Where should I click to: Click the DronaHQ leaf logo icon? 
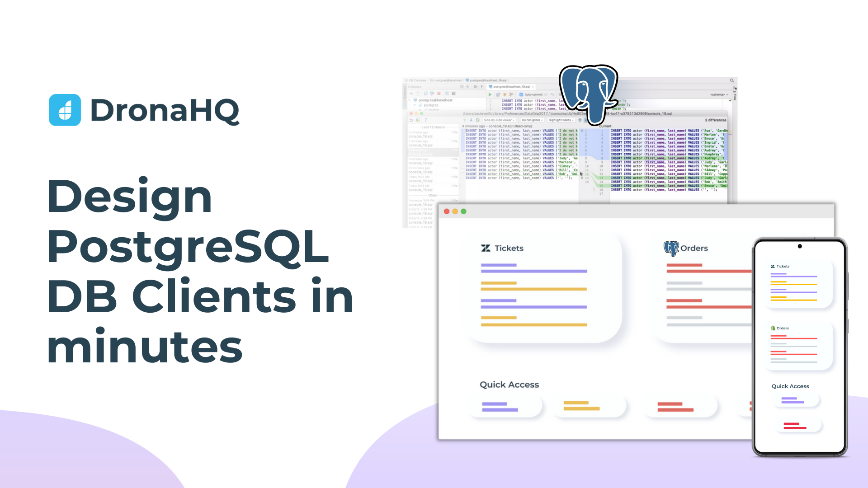click(x=65, y=110)
